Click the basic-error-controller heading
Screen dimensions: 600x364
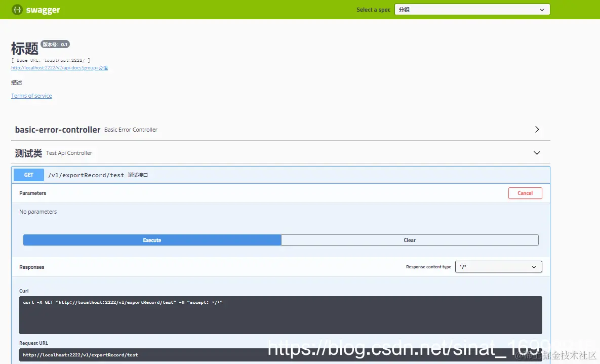pyautogui.click(x=58, y=130)
